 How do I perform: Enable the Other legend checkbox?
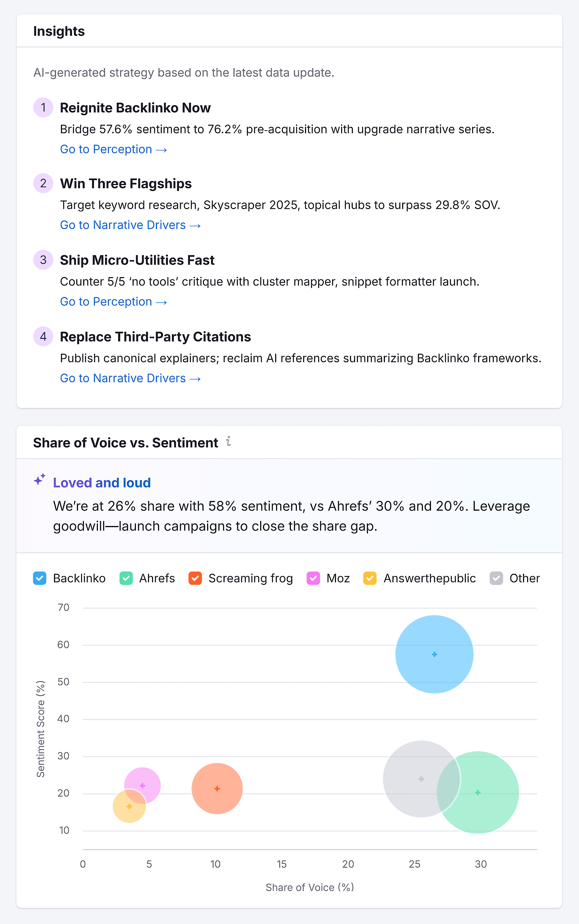click(x=496, y=578)
